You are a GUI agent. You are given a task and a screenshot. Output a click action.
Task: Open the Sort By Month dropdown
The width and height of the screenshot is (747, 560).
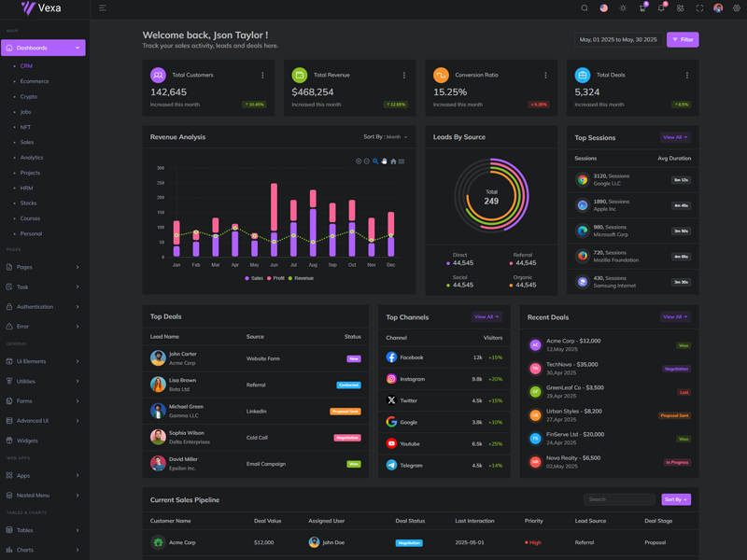pyautogui.click(x=386, y=137)
